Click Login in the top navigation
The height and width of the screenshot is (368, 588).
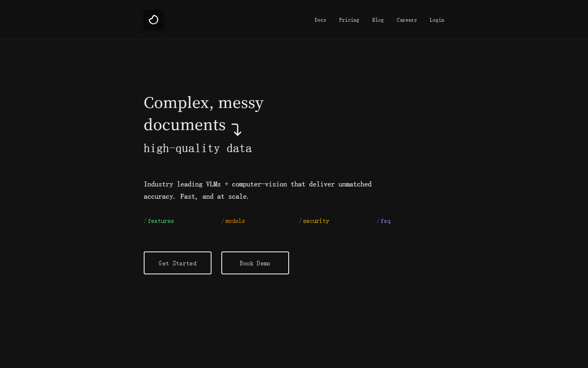tap(437, 20)
